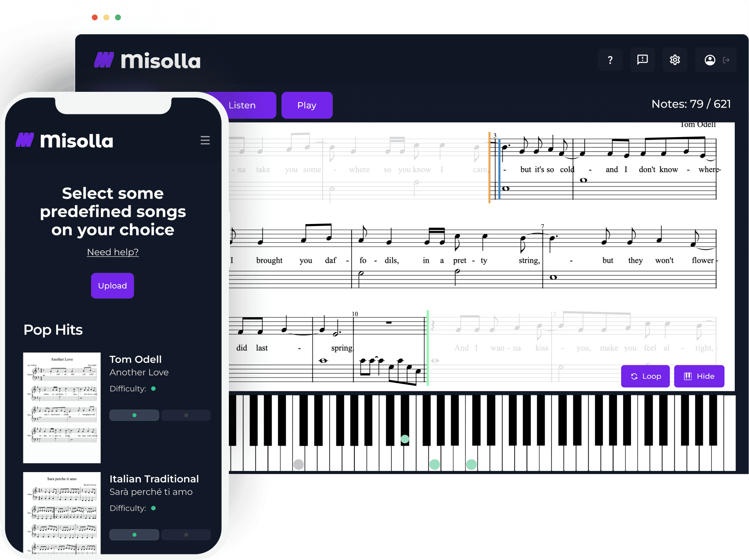
Task: Select second difficulty level for Sarà perché ti amo
Action: [x=186, y=535]
